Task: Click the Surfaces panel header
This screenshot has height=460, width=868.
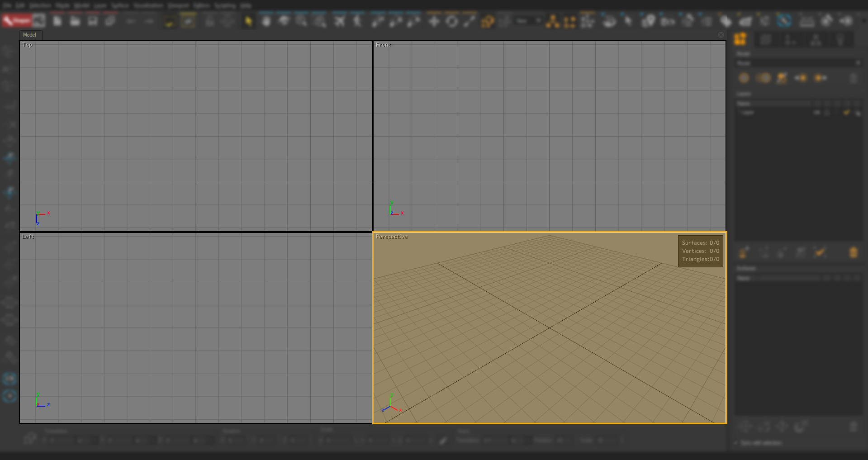Action: [746, 268]
